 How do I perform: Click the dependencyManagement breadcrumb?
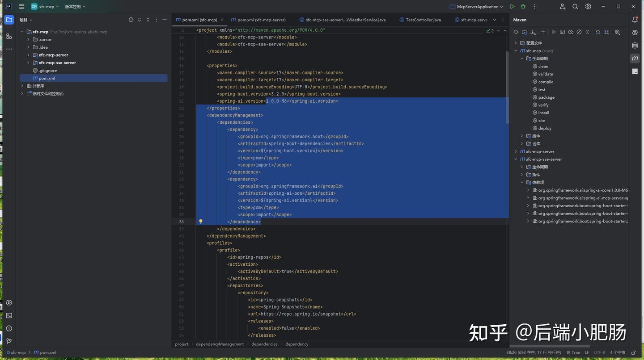tap(219, 344)
